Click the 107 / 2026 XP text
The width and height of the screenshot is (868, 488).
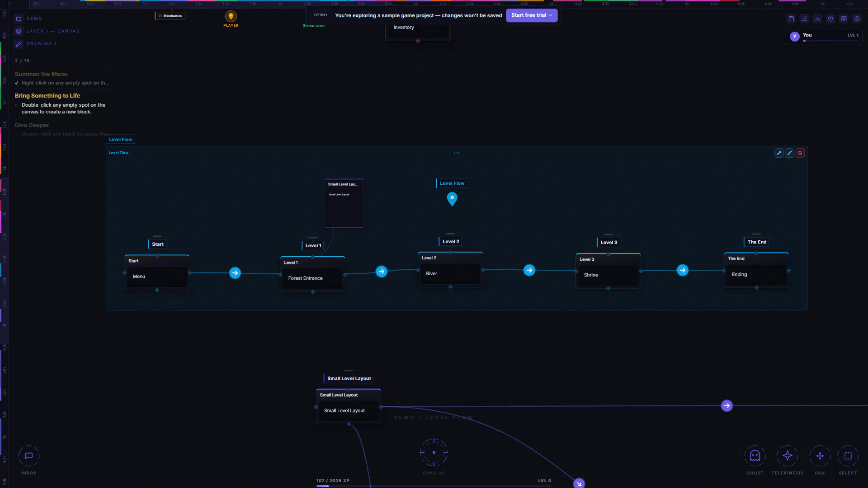pyautogui.click(x=333, y=481)
